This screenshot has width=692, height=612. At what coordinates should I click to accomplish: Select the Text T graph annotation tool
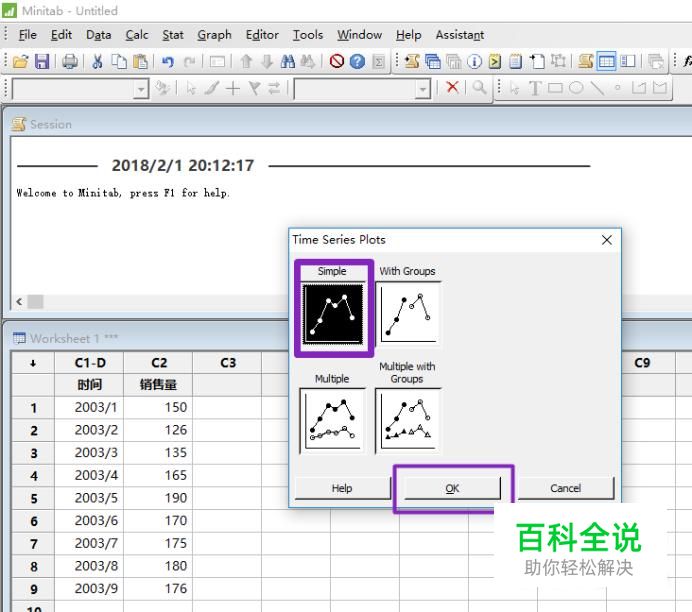tap(535, 88)
